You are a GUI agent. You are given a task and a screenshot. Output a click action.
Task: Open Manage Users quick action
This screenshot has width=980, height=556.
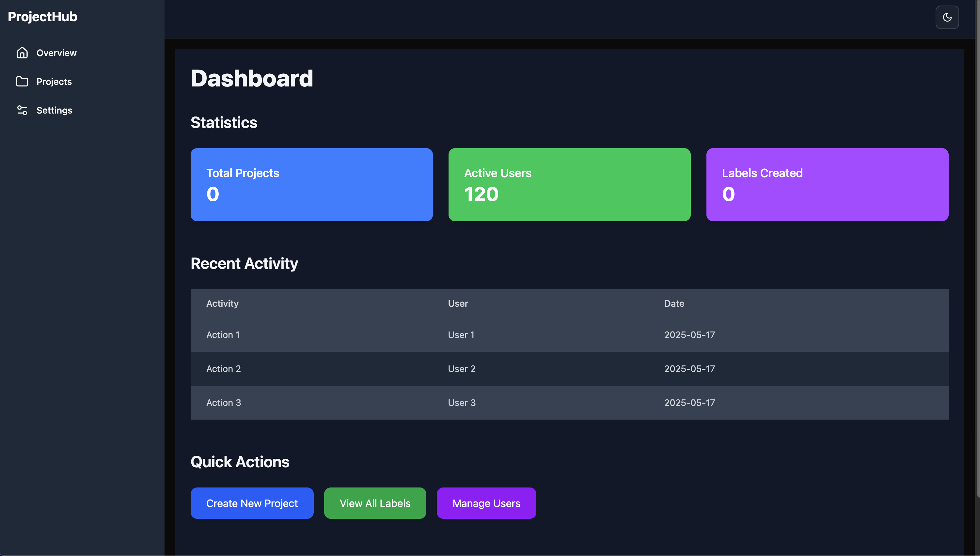tap(486, 503)
